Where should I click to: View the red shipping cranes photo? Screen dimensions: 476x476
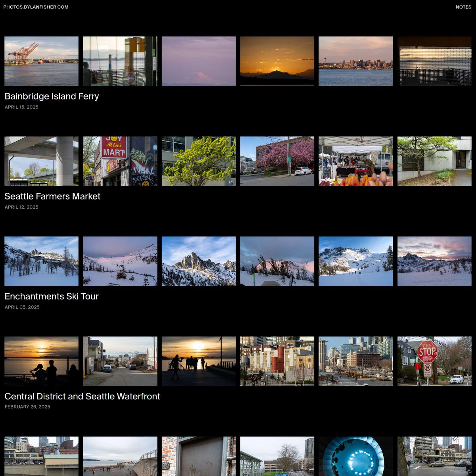[x=41, y=61]
